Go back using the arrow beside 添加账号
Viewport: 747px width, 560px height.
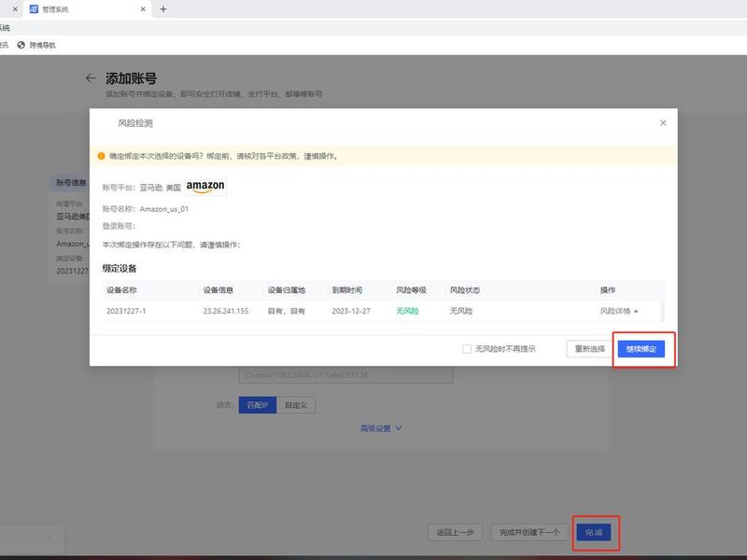pos(91,78)
